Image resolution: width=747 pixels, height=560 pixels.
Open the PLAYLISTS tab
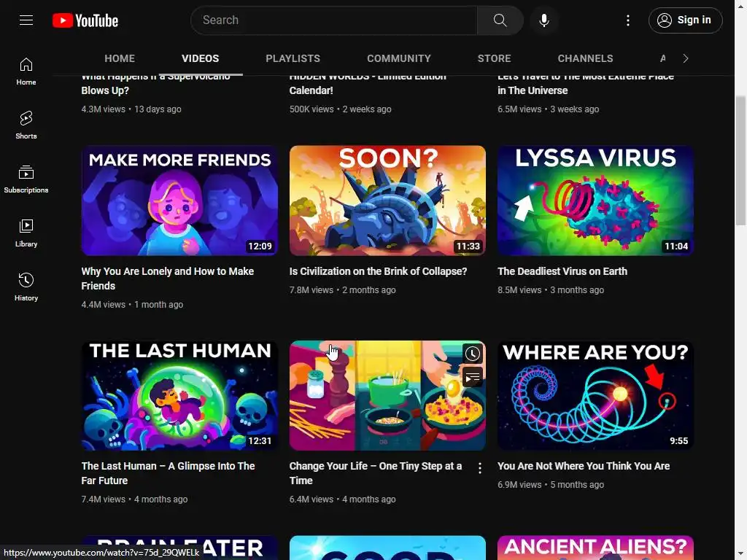pos(293,58)
